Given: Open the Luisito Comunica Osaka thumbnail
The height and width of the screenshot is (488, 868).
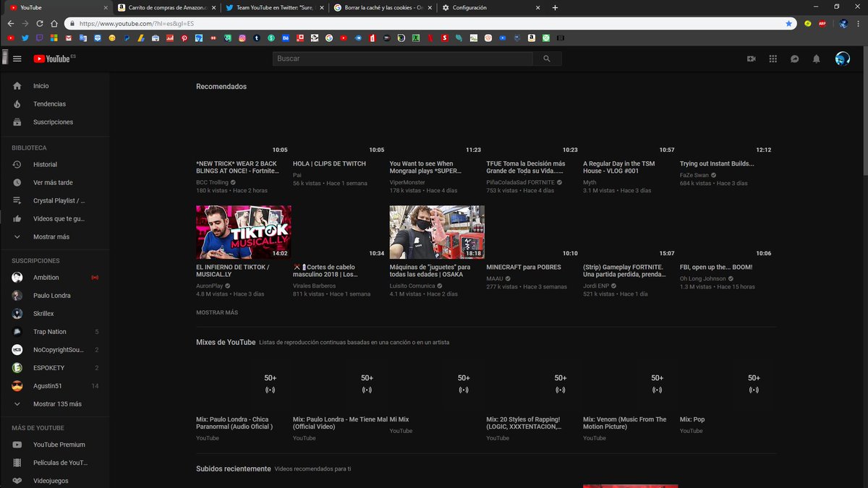Looking at the screenshot, I should [437, 232].
